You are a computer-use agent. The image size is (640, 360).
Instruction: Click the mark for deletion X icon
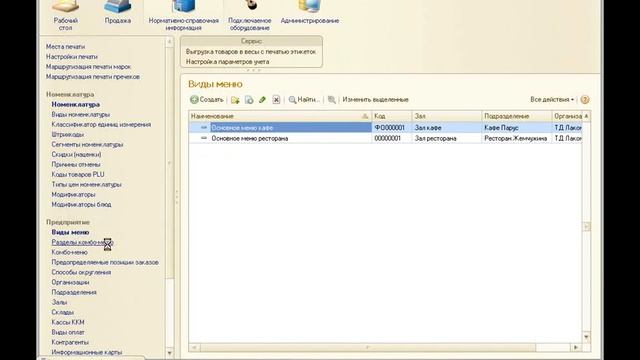(x=276, y=100)
